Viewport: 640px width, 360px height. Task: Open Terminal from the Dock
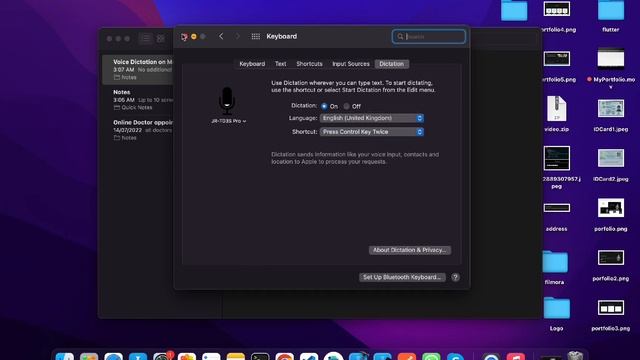click(x=260, y=357)
